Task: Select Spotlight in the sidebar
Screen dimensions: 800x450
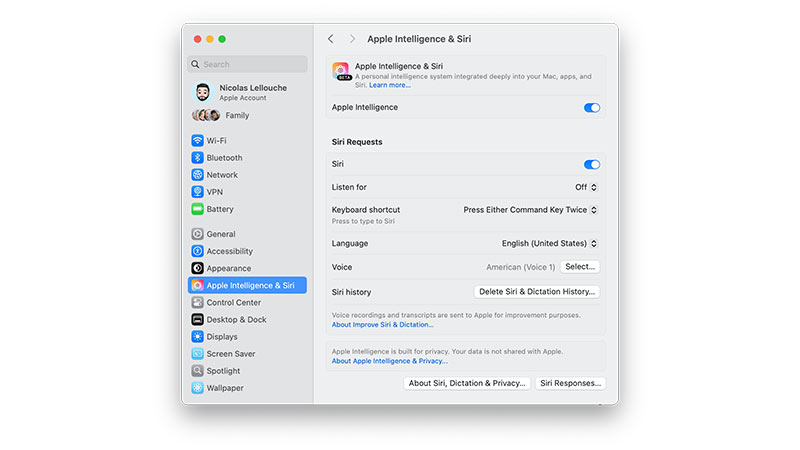Action: click(247, 370)
